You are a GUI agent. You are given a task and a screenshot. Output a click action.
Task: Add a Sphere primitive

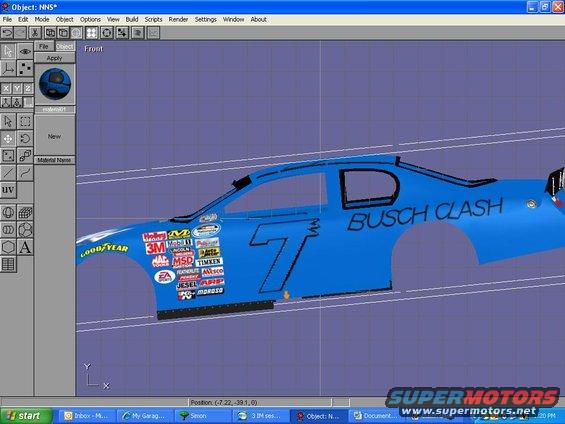(8, 213)
